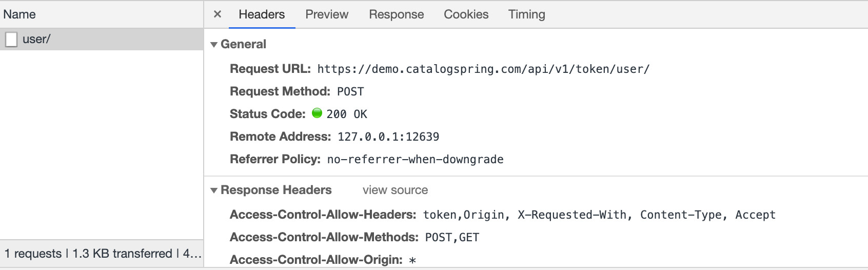Click the Name column header
Viewport: 868px width, 270px height.
[x=19, y=14]
